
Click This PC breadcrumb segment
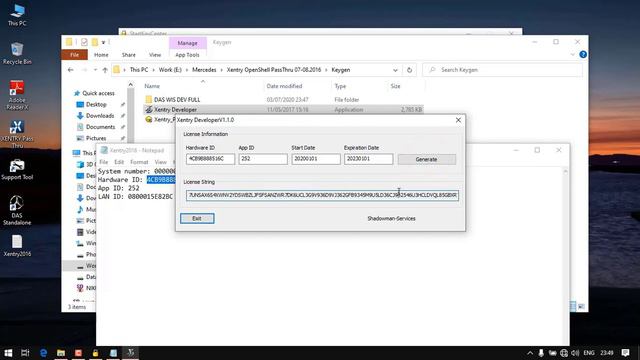tap(139, 70)
